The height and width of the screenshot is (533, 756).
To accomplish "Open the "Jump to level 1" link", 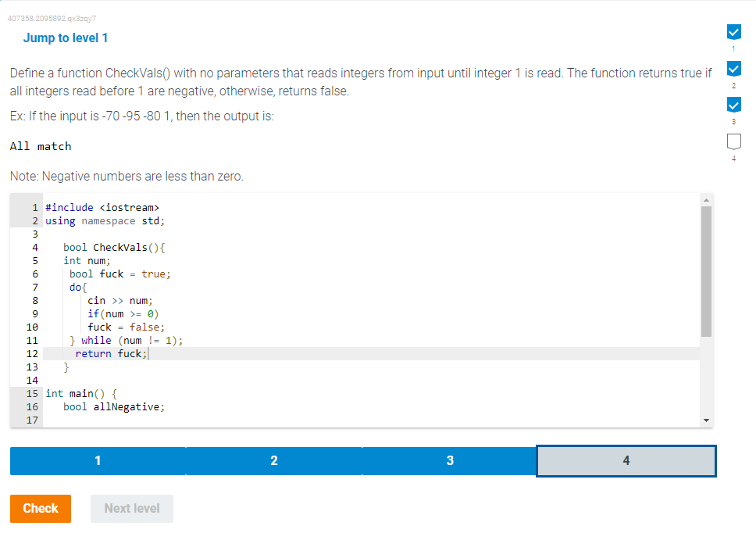I will point(66,38).
